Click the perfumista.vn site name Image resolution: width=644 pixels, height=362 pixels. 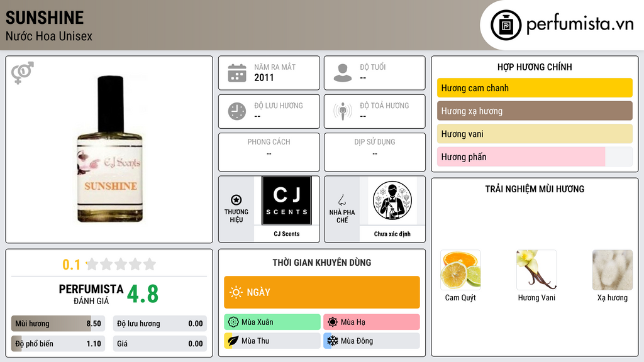pyautogui.click(x=580, y=24)
